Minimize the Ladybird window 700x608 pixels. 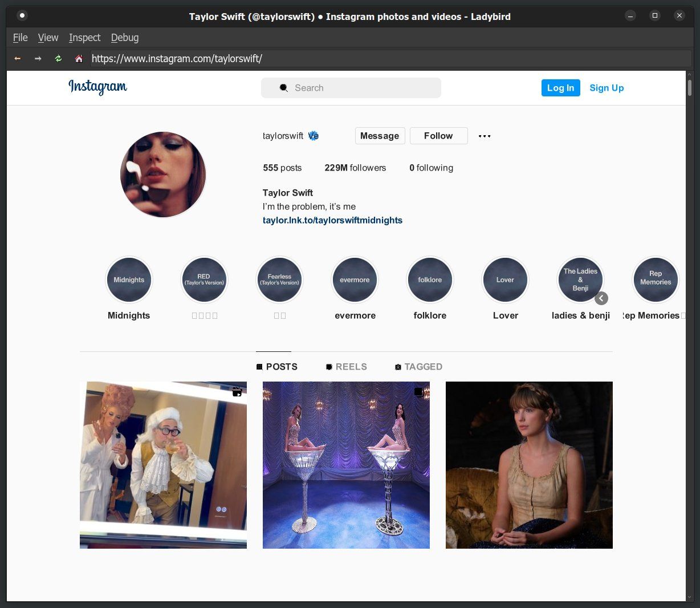[x=630, y=16]
